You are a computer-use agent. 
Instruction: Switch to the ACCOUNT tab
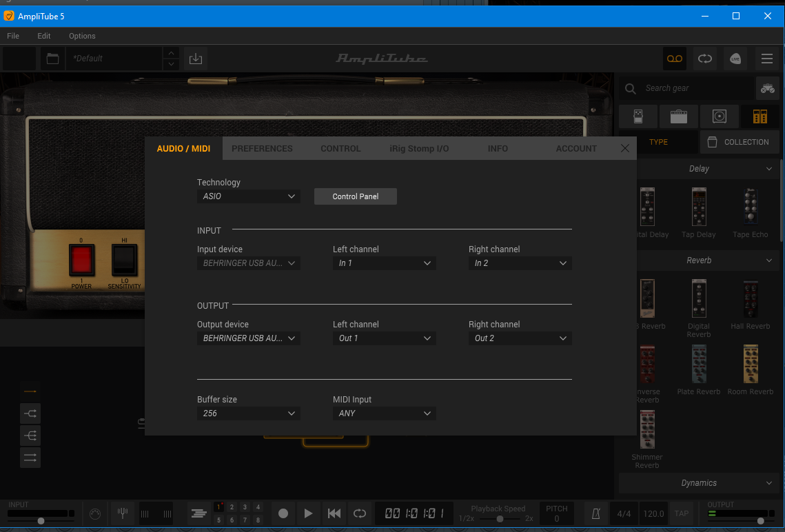point(576,149)
